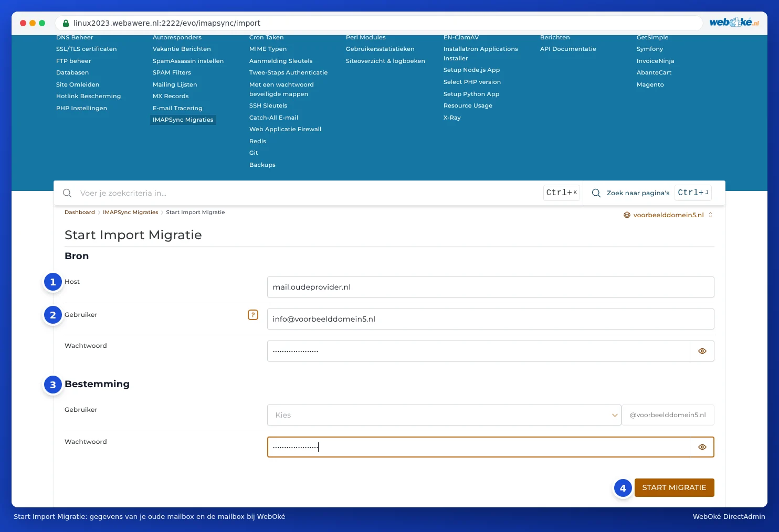779x532 pixels.
Task: Open E-mail Tracering link
Action: (177, 109)
